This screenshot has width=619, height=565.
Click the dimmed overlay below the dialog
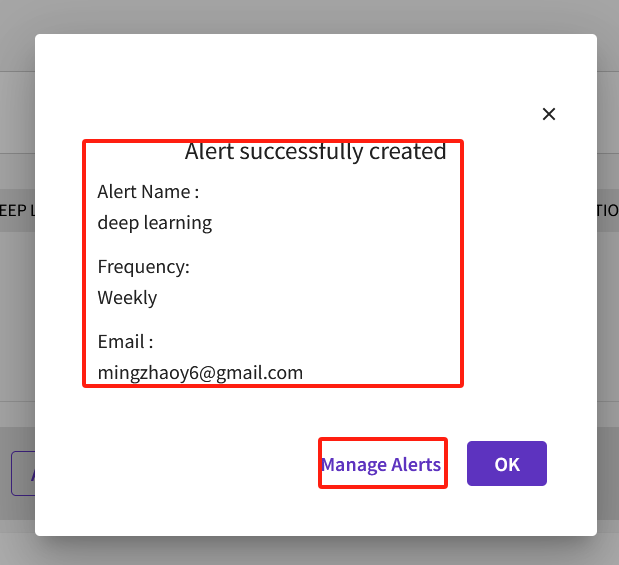click(x=310, y=551)
